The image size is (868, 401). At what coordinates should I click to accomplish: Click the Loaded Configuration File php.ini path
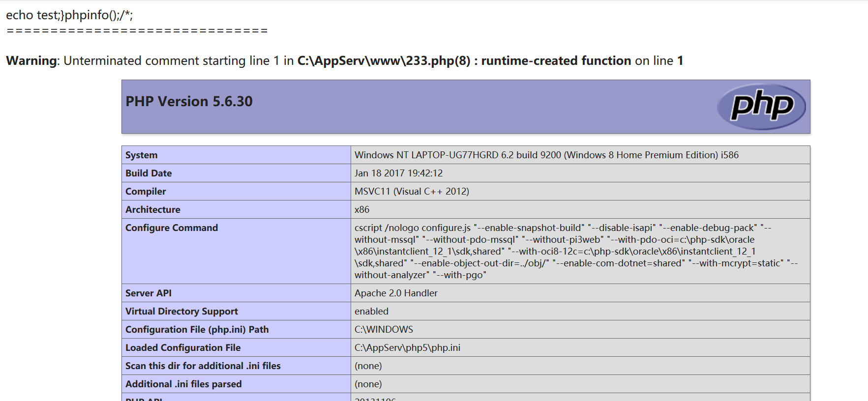coord(407,347)
